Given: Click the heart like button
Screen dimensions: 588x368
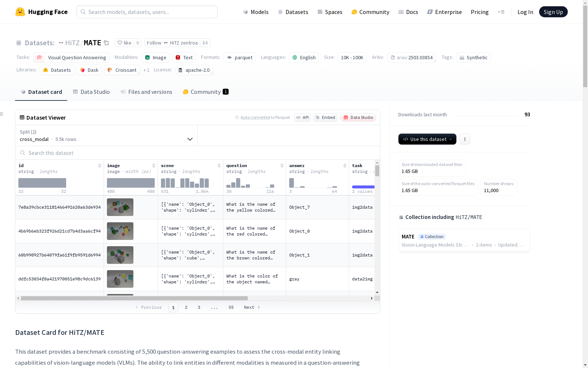Looking at the screenshot, I should 124,43.
